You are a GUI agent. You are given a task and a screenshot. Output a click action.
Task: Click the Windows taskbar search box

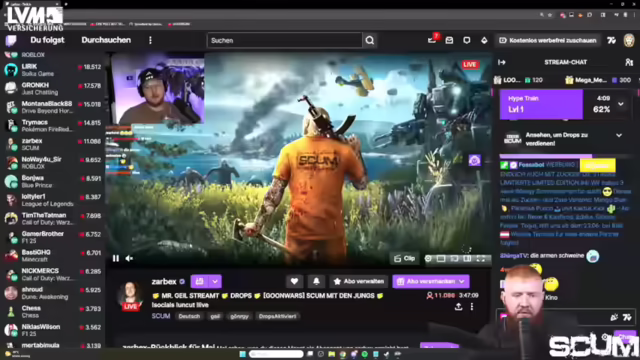tap(276, 354)
